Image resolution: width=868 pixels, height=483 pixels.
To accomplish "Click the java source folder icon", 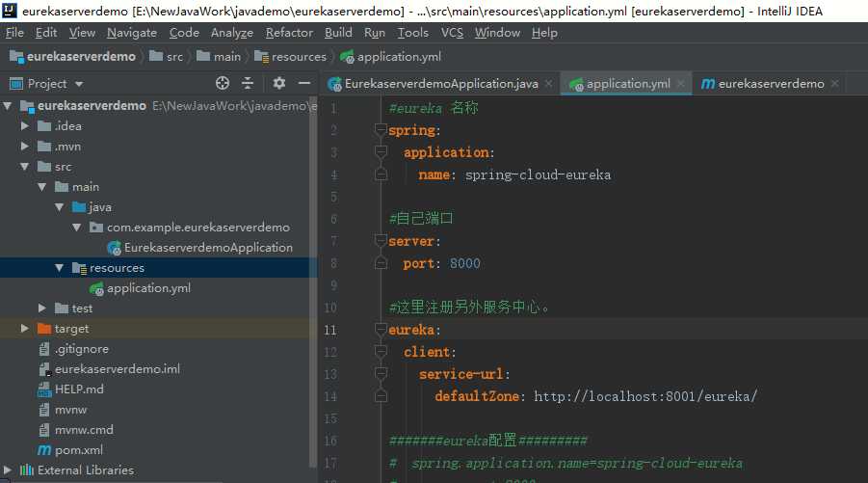I will (79, 207).
